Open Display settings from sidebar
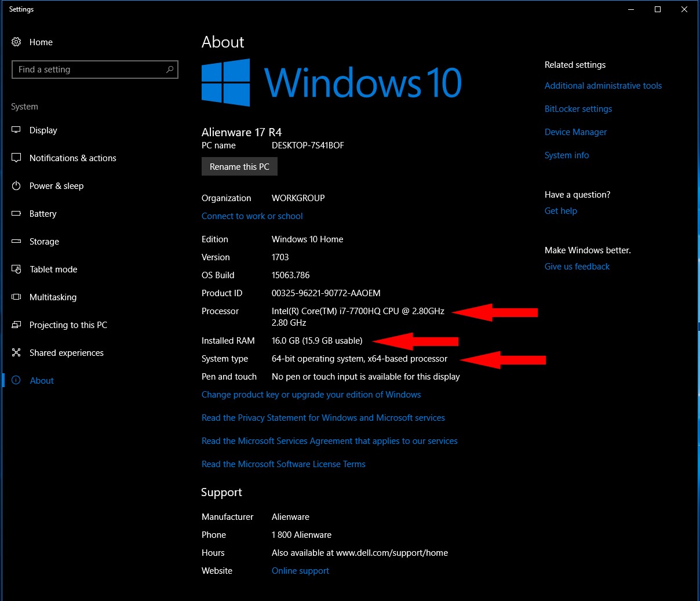This screenshot has height=601, width=700. click(43, 130)
